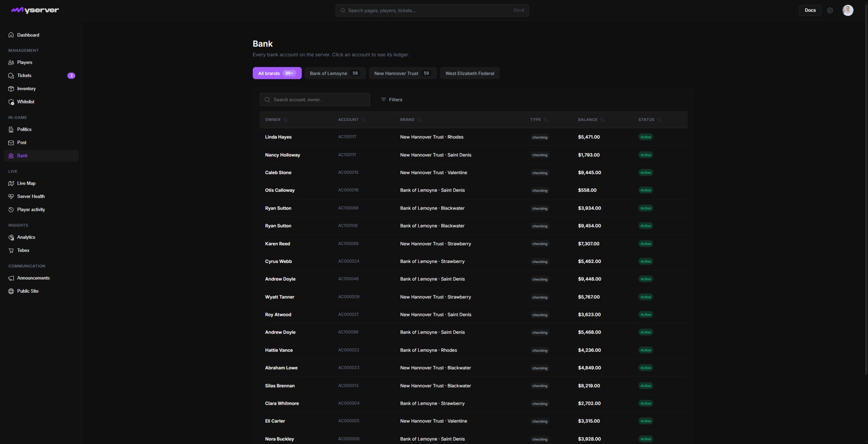This screenshot has width=868, height=444.
Task: Open the Filters button
Action: (392, 100)
